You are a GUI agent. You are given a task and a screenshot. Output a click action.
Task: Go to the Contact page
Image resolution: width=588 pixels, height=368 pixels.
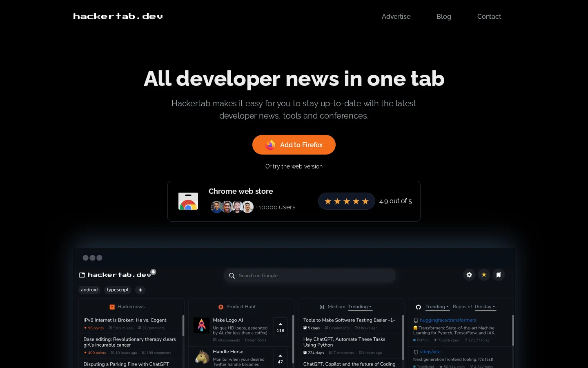(489, 16)
